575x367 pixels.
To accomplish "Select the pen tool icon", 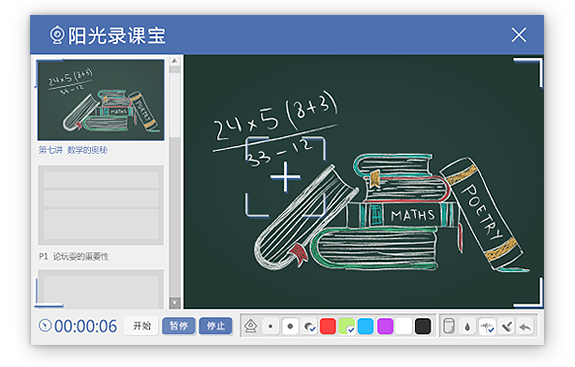I will click(x=251, y=326).
